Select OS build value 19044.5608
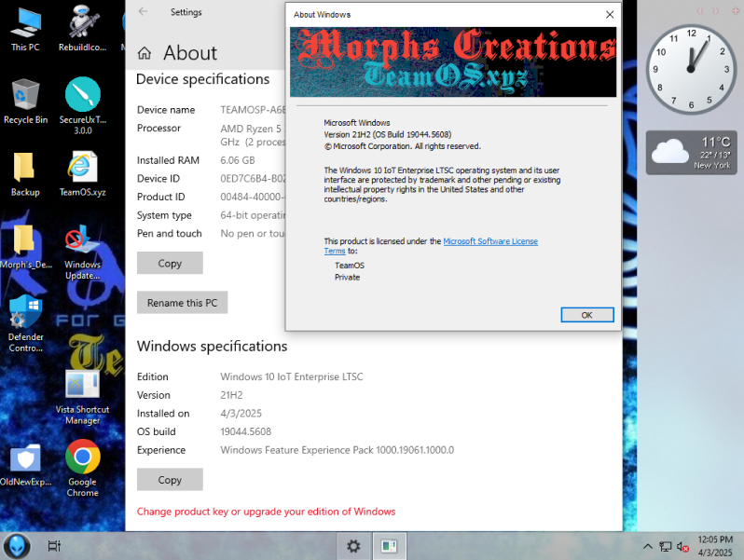This screenshot has width=744, height=560. 246,432
